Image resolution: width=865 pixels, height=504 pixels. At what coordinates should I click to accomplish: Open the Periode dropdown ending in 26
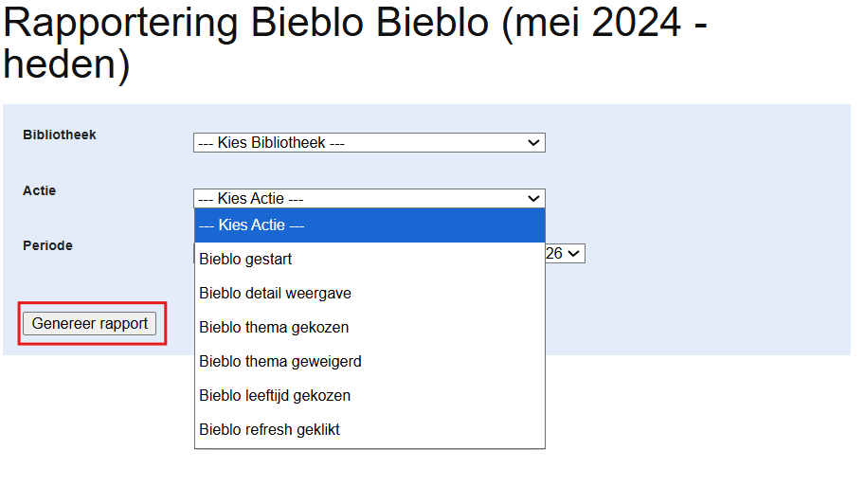[566, 254]
